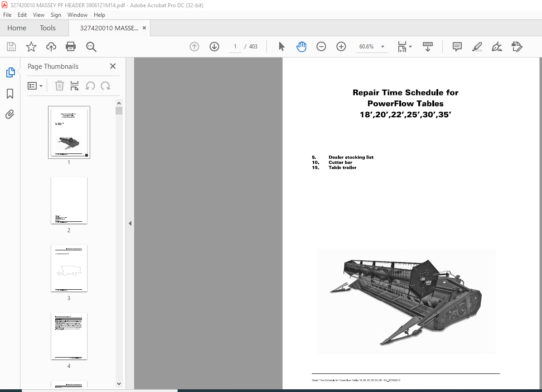The width and height of the screenshot is (542, 392).
Task: Click the 'Repair Time Schedule for' heading
Action: click(x=406, y=92)
